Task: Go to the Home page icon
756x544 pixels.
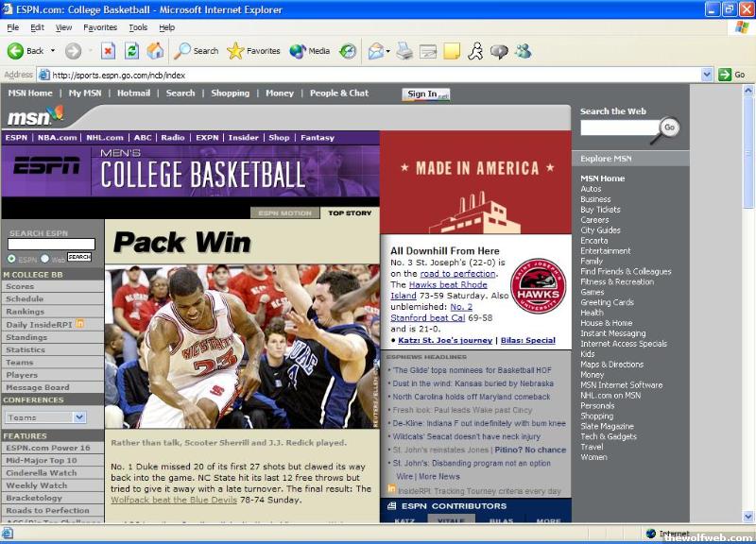Action: (155, 51)
